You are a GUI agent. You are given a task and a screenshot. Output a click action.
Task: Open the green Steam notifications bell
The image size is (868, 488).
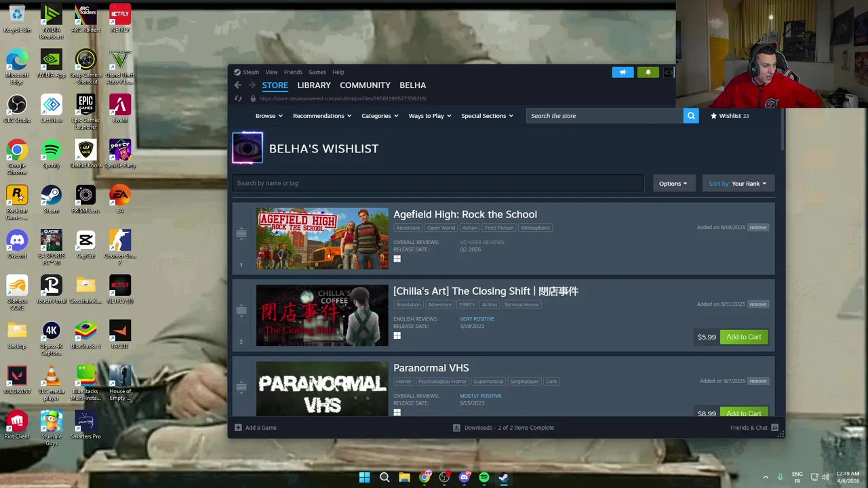coord(648,72)
